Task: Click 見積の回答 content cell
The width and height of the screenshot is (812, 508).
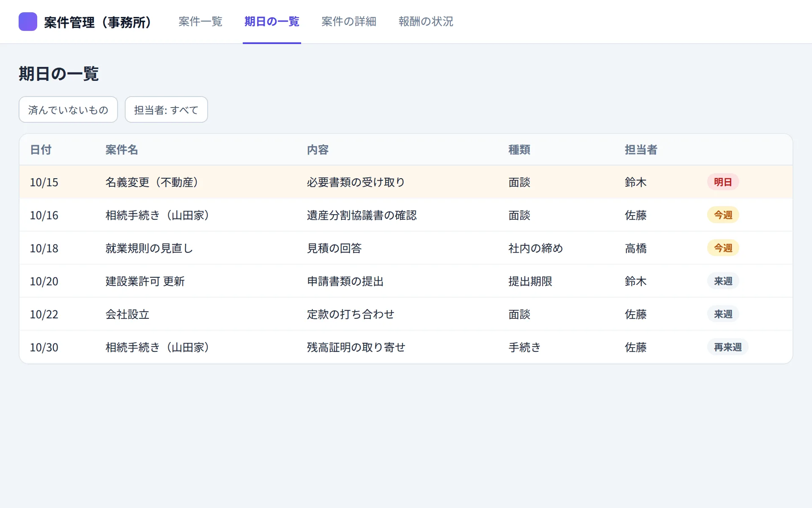Action: (x=335, y=248)
